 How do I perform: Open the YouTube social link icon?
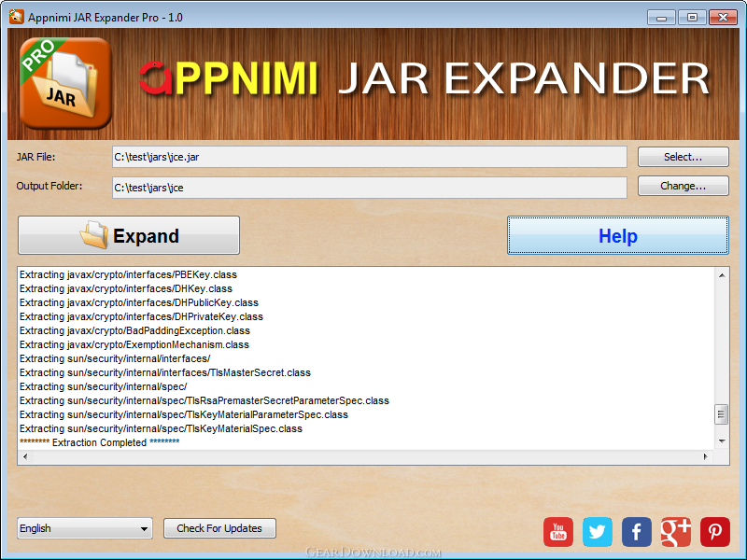(x=557, y=532)
